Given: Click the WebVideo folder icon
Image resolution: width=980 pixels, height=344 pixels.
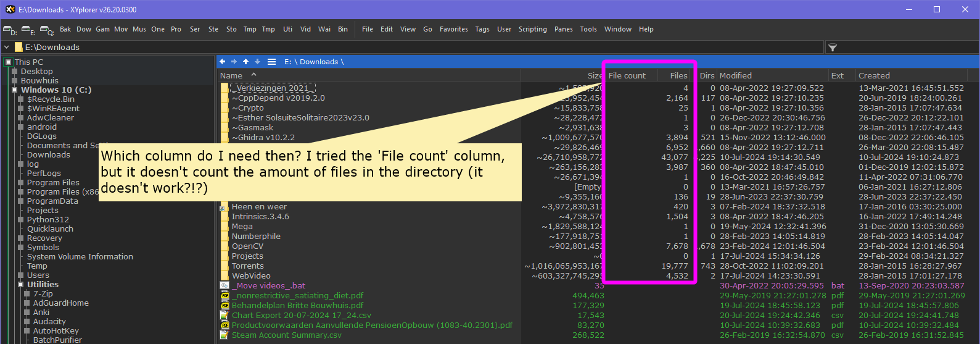Looking at the screenshot, I should [224, 276].
